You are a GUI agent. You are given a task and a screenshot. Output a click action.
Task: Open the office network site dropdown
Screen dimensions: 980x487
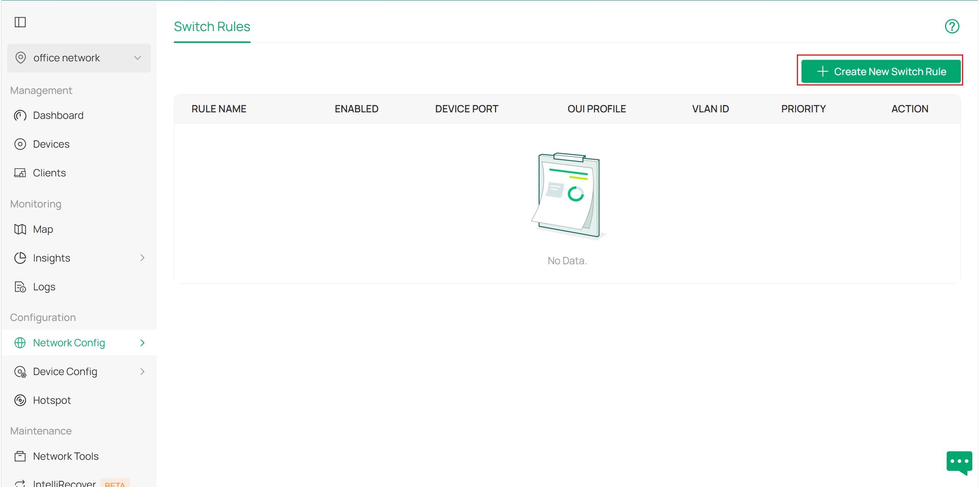tap(79, 58)
